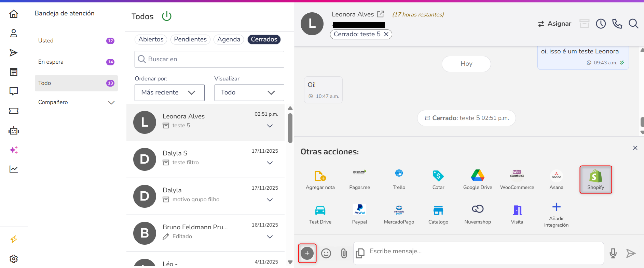The image size is (644, 268).
Task: Open the Pagar.me integration
Action: [x=359, y=180]
